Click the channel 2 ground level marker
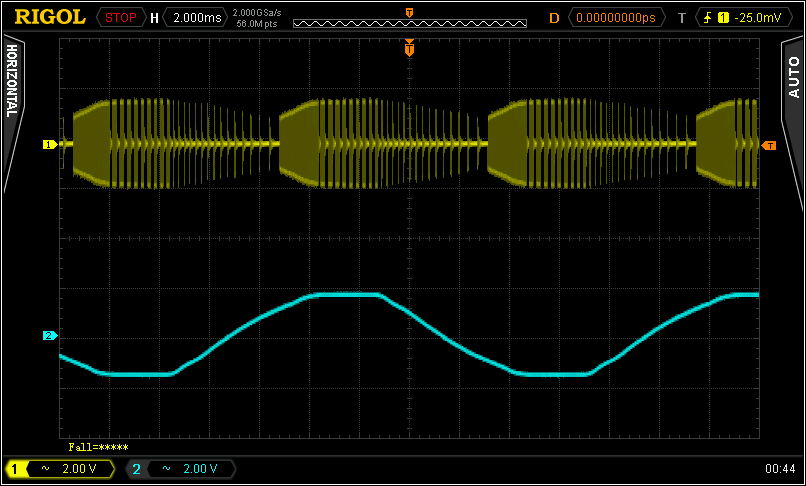Image resolution: width=806 pixels, height=486 pixels. coord(49,336)
